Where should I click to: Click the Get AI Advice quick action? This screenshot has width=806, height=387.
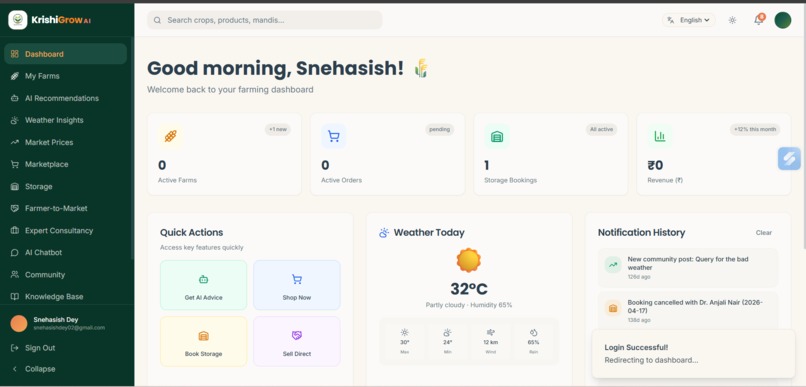(204, 285)
